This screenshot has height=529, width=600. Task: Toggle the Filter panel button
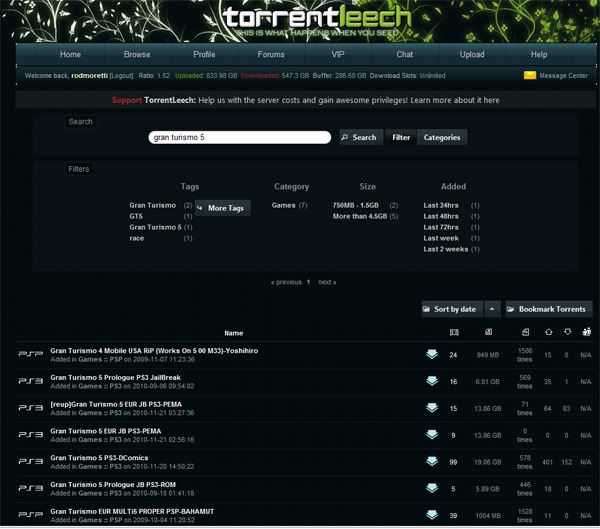pos(401,137)
